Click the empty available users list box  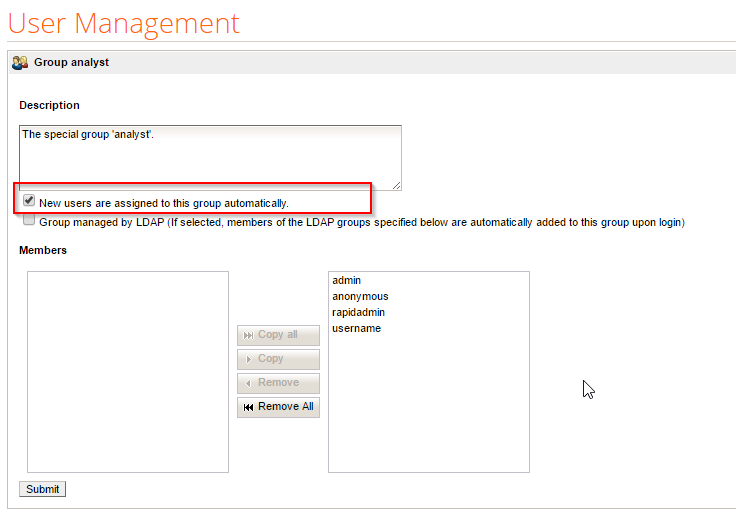[128, 372]
